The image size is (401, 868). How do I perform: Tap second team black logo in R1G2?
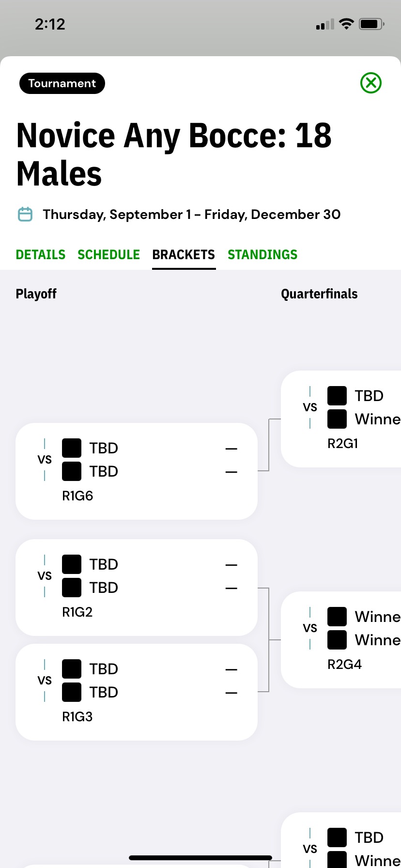tap(72, 588)
